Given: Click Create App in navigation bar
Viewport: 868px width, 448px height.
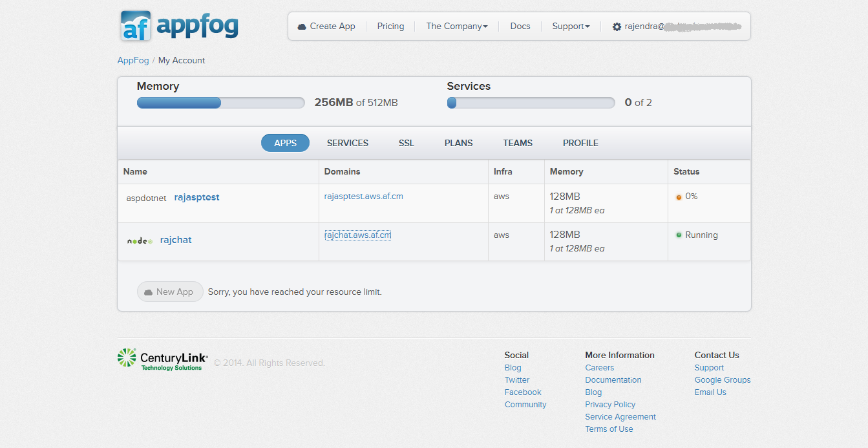Looking at the screenshot, I should [x=326, y=27].
